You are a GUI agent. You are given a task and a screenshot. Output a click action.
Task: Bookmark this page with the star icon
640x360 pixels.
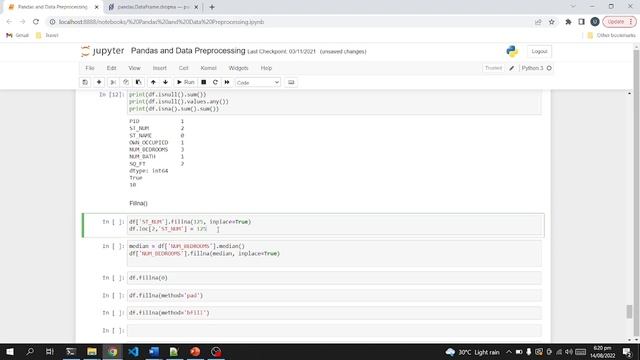click(x=551, y=22)
